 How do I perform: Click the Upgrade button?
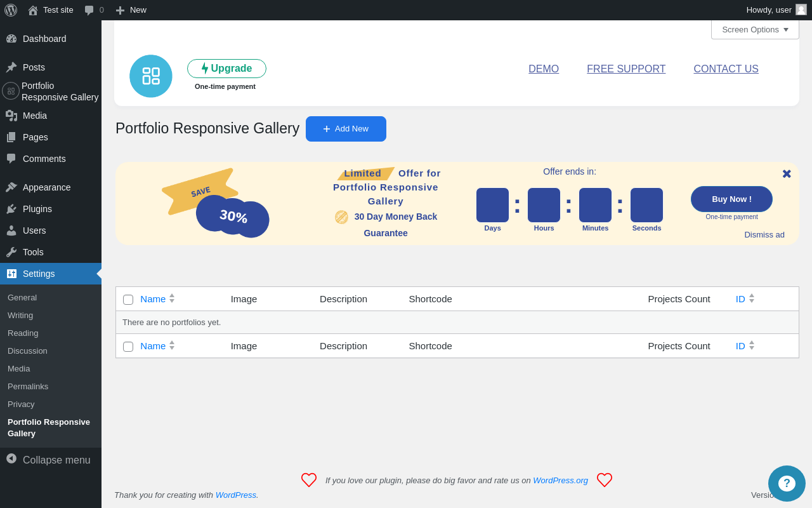tap(226, 69)
